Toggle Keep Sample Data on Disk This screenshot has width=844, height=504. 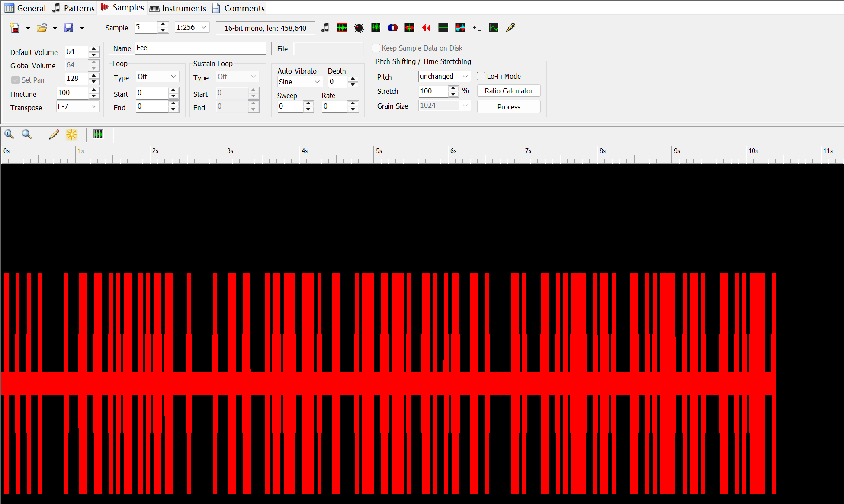click(x=376, y=48)
